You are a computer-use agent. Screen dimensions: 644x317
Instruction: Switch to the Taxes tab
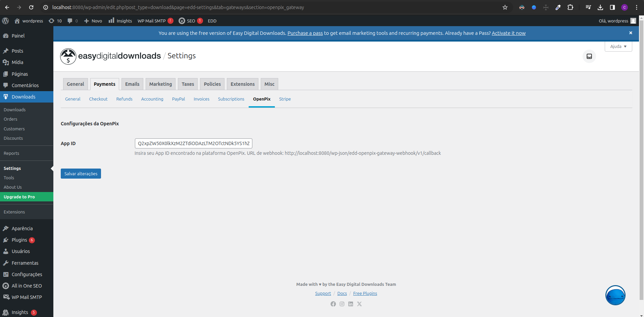click(x=188, y=84)
